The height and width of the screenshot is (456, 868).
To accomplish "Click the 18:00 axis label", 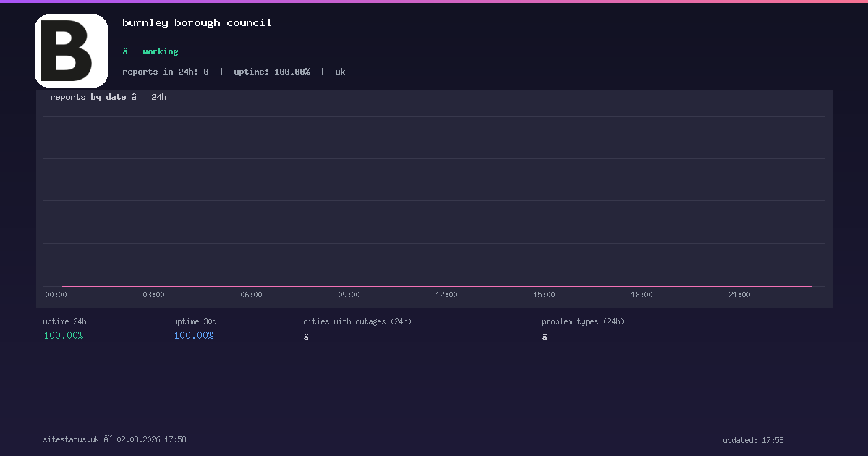I will (x=642, y=295).
